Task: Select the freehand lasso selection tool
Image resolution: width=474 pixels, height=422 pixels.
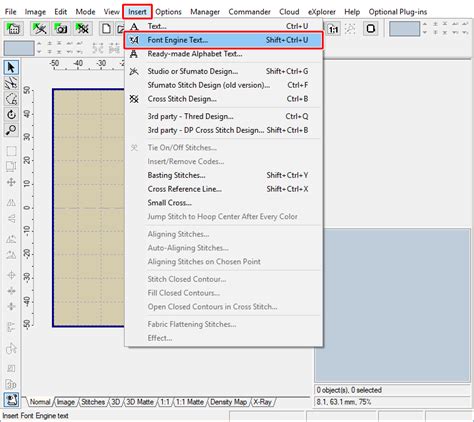Action: pos(11,99)
